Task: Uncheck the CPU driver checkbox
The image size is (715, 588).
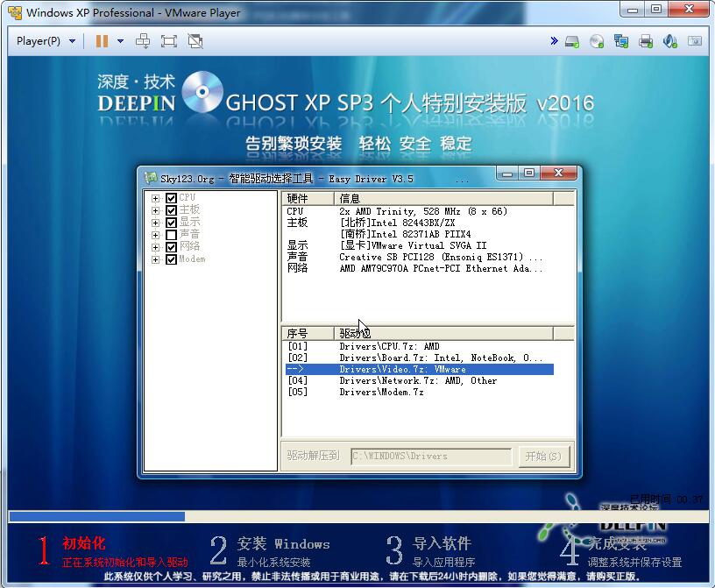Action: pos(171,198)
